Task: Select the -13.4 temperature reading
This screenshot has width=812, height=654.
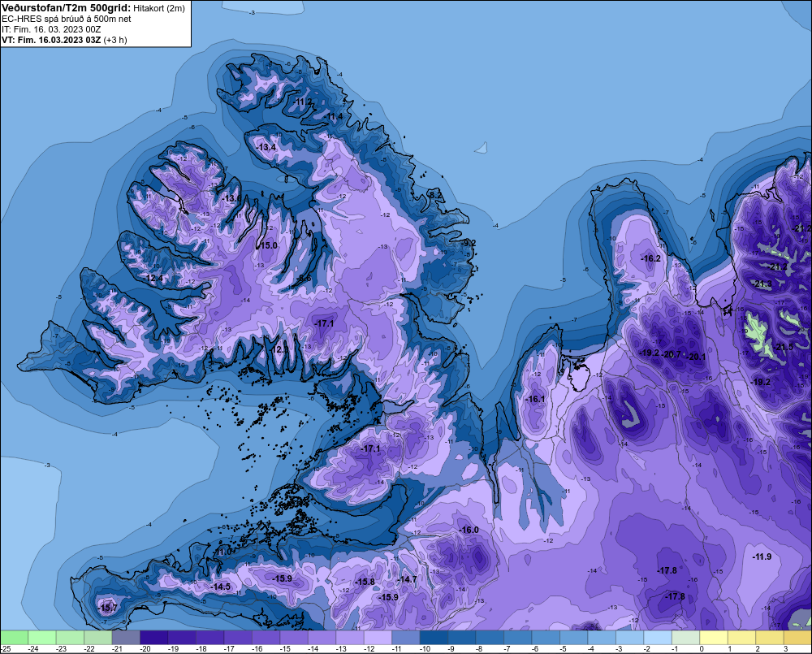Action: 266,147
